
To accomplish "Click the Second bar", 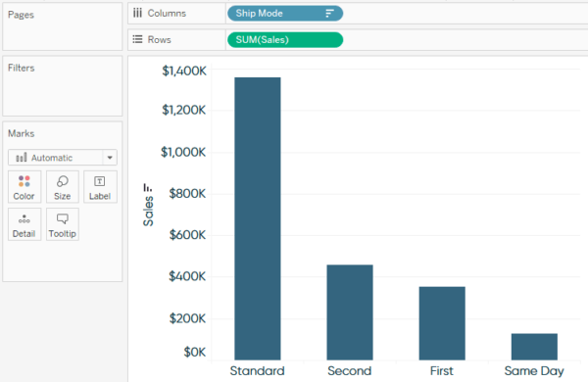I will pos(350,312).
